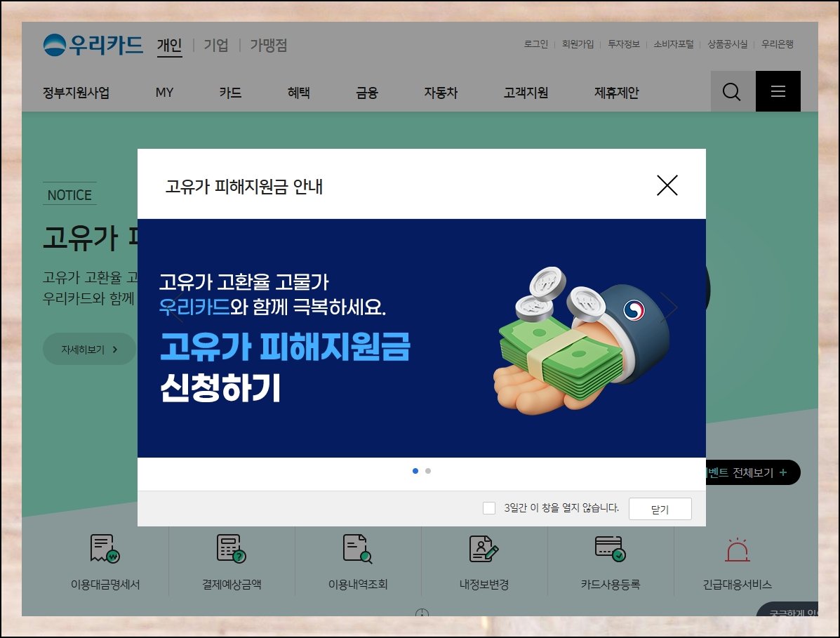Open 금융 menu
Image resolution: width=840 pixels, height=638 pixels.
(367, 93)
